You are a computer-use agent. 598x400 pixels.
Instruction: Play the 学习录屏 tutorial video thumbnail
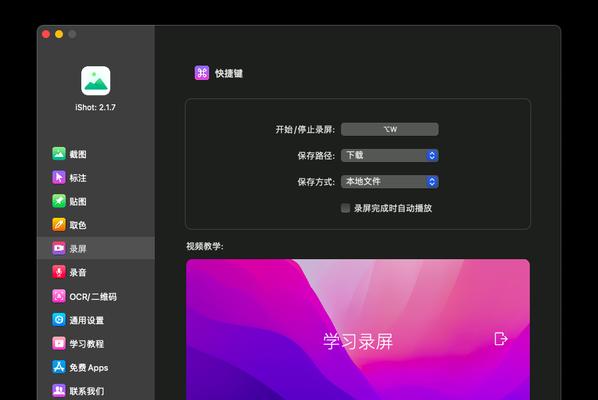pyautogui.click(x=358, y=329)
